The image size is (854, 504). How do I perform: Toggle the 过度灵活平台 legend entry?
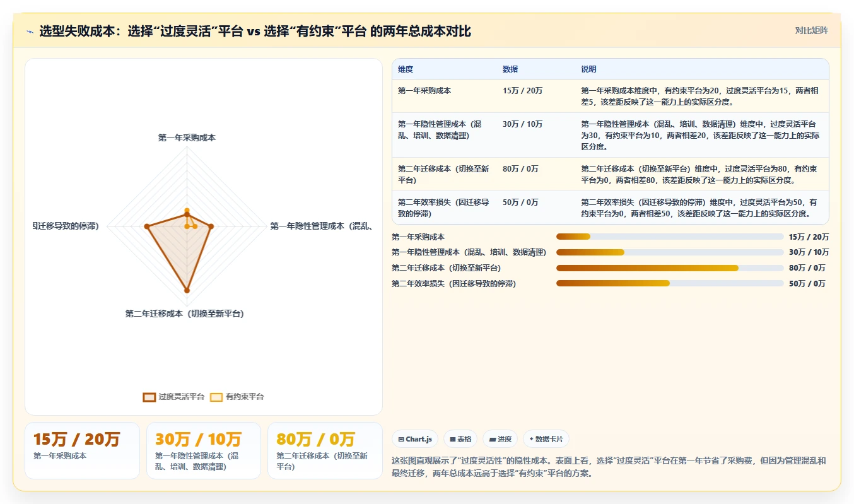174,397
